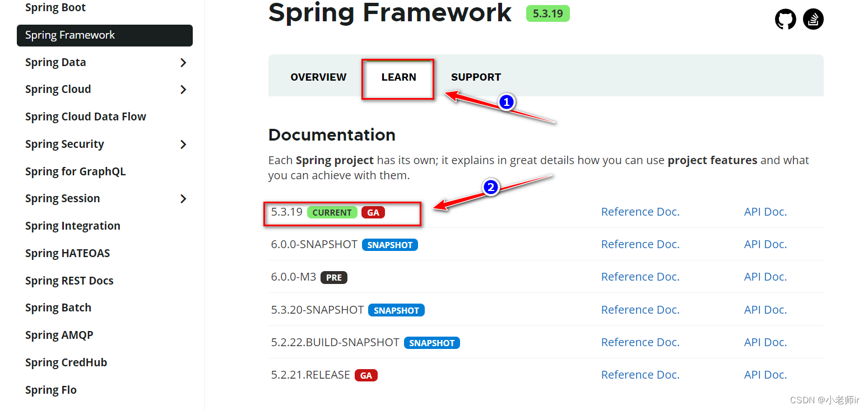This screenshot has height=410, width=868.
Task: Click the 5.3.19 version badge beside title
Action: point(547,13)
